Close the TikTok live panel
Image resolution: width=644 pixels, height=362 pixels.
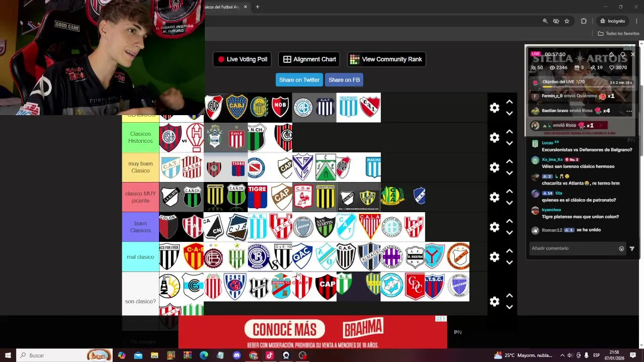[633, 54]
